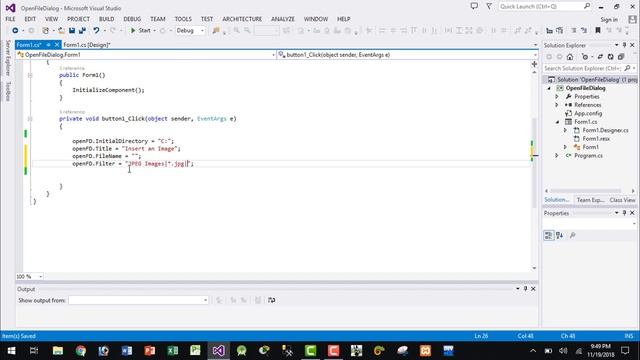The width and height of the screenshot is (640, 360).
Task: Open the TOOLS menu
Action: click(x=183, y=19)
